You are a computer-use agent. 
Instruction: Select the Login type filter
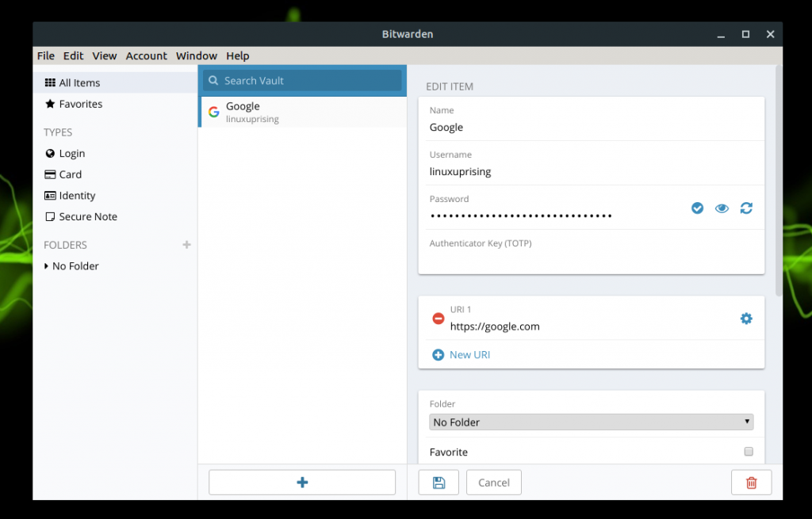point(70,153)
